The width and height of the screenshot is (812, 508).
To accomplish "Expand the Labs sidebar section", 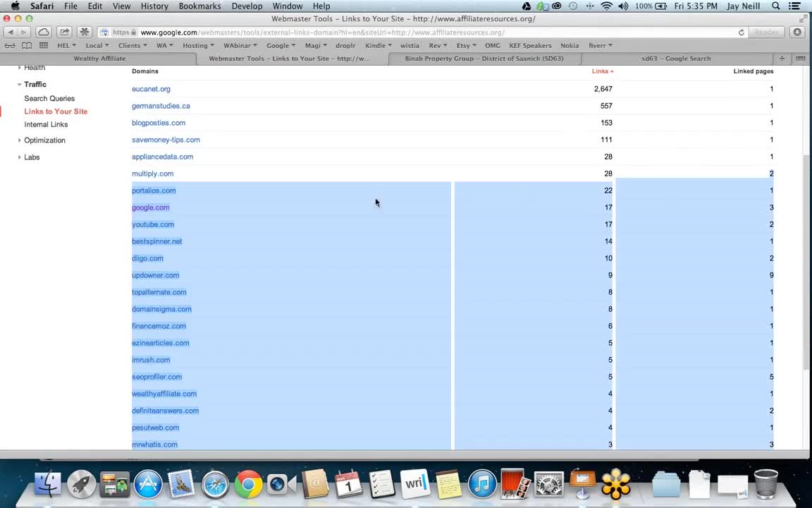I will pos(19,157).
